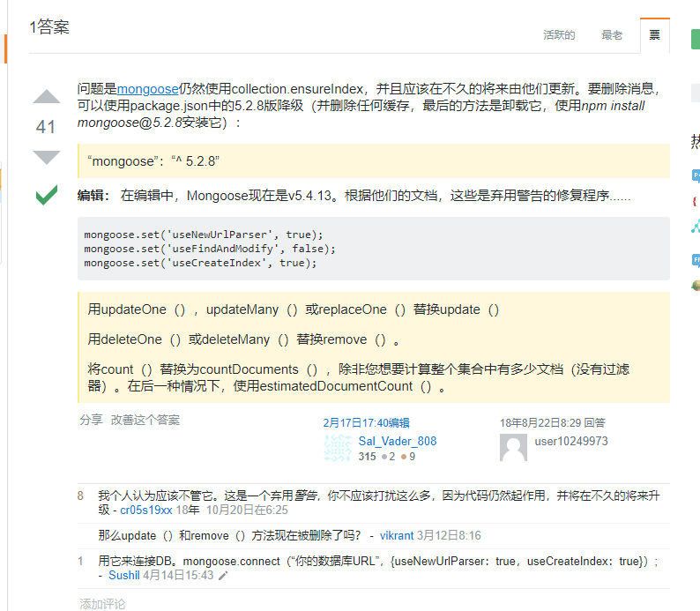Downvote the answer with the down arrow
The height and width of the screenshot is (611, 700).
[x=47, y=158]
